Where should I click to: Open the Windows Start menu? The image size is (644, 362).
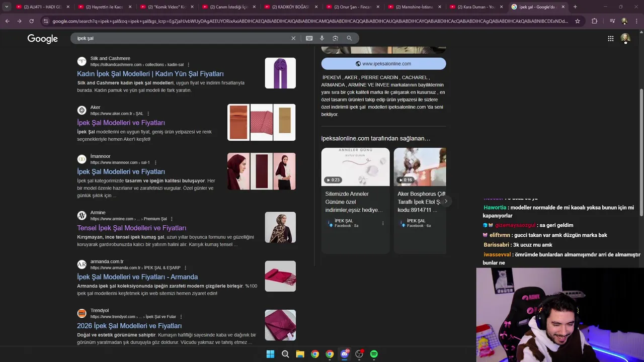[270, 354]
